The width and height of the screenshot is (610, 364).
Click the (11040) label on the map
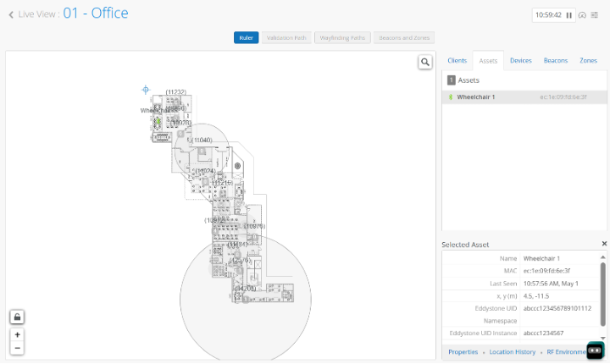[x=202, y=140]
